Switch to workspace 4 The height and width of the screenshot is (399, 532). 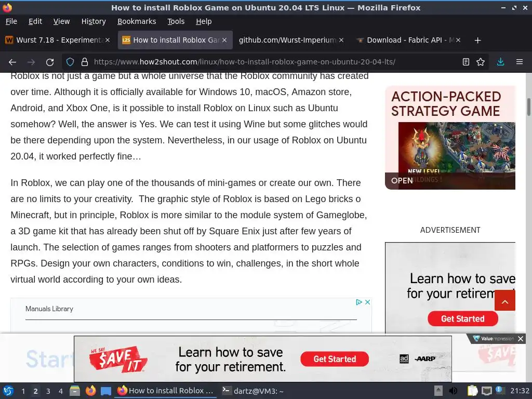pos(61,391)
